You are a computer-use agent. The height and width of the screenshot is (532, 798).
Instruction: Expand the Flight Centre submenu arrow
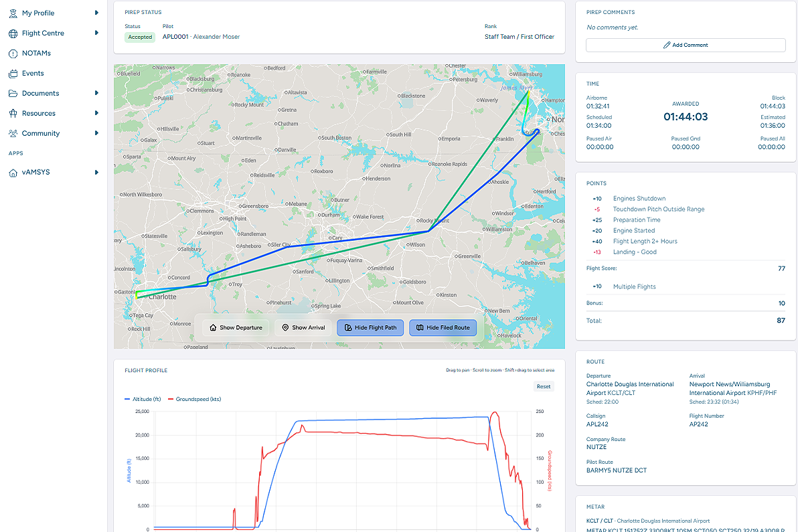(96, 33)
